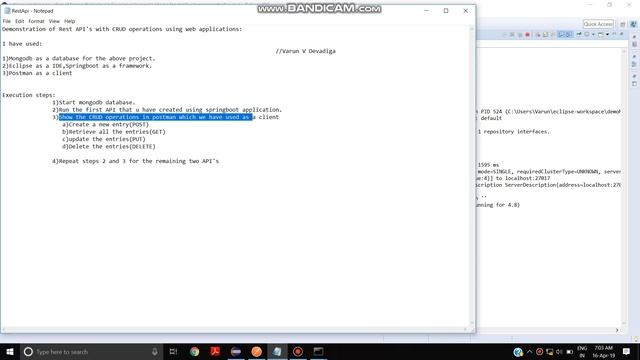640x360 pixels.
Task: Click the Open Perspective icon in Eclipse
Action: [x=622, y=24]
